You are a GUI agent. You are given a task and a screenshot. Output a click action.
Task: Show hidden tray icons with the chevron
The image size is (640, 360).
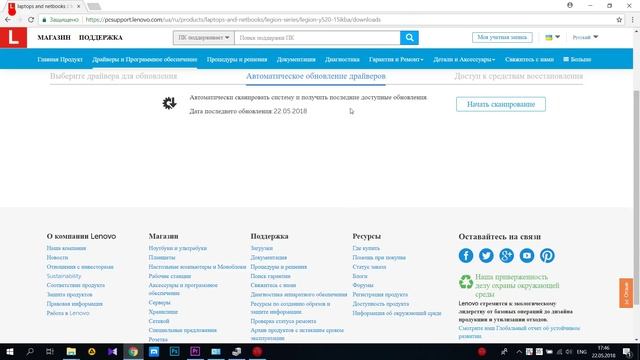pyautogui.click(x=519, y=351)
